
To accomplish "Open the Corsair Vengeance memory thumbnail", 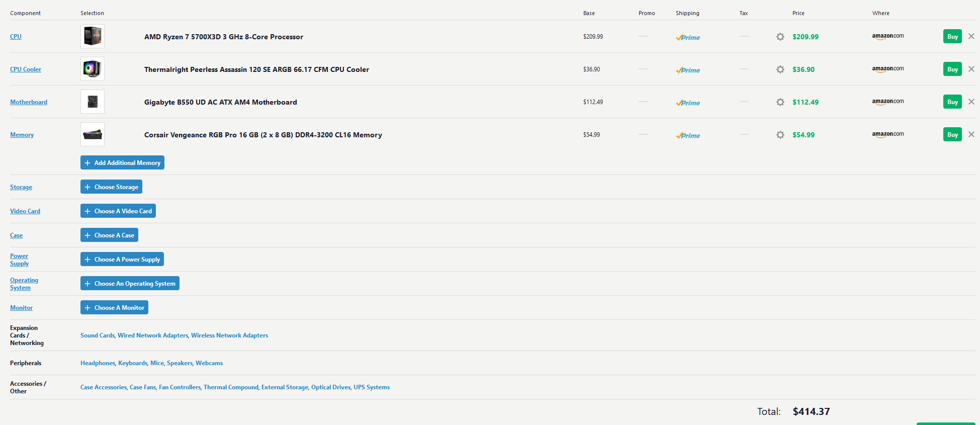I will [x=93, y=134].
